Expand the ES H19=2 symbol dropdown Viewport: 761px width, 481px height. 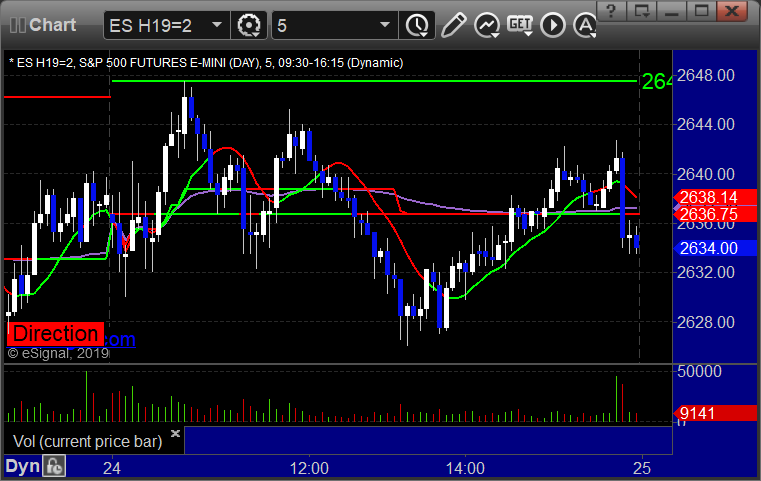(x=217, y=25)
